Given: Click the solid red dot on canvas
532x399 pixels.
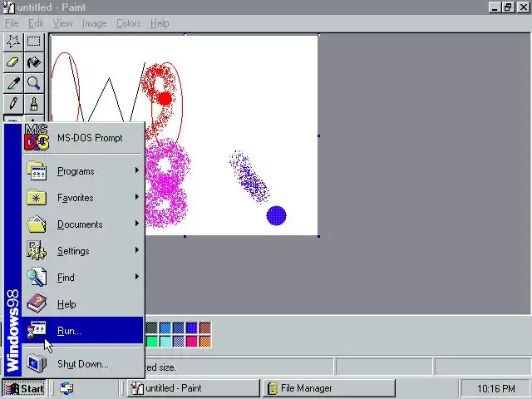Looking at the screenshot, I should [x=165, y=99].
